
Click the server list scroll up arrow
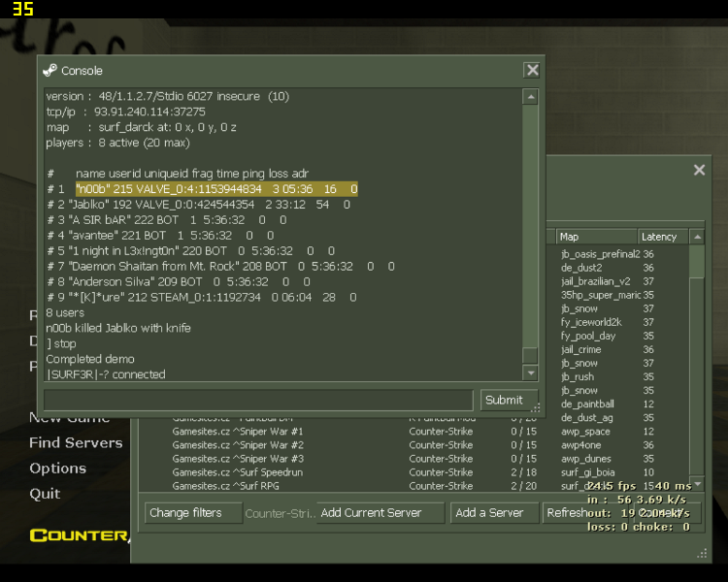[x=697, y=237]
